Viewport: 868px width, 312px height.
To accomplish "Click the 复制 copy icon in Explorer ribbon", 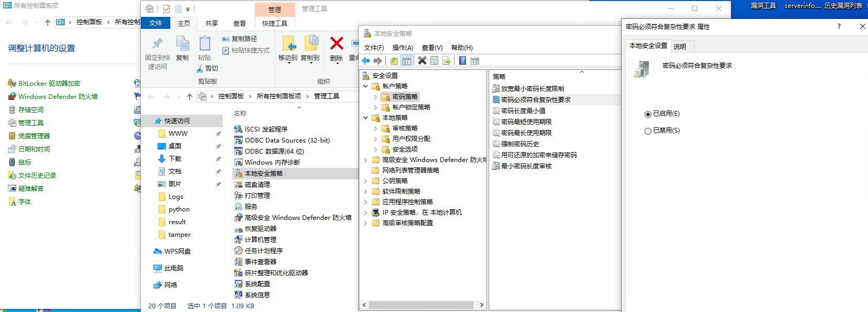I will 182,43.
